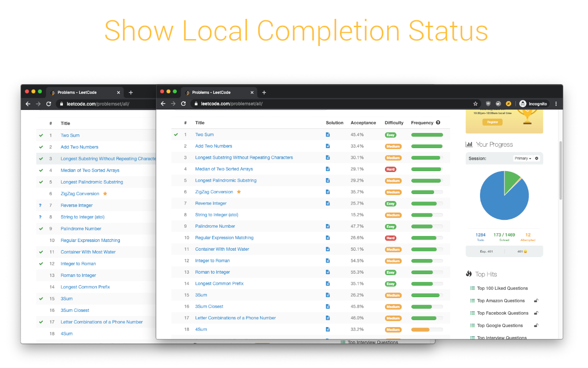
Task: Click the 55.3% acceptance for Roman to Integer
Action: coord(357,272)
